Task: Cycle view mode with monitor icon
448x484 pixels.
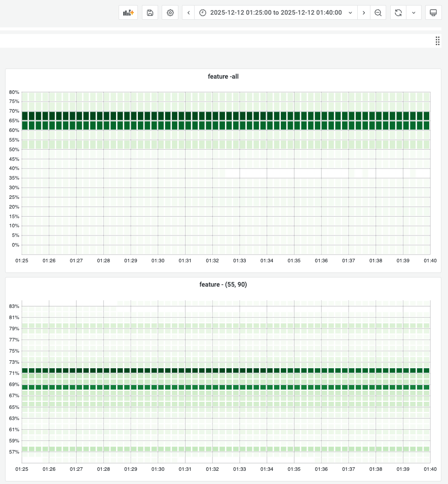Action: (x=433, y=13)
